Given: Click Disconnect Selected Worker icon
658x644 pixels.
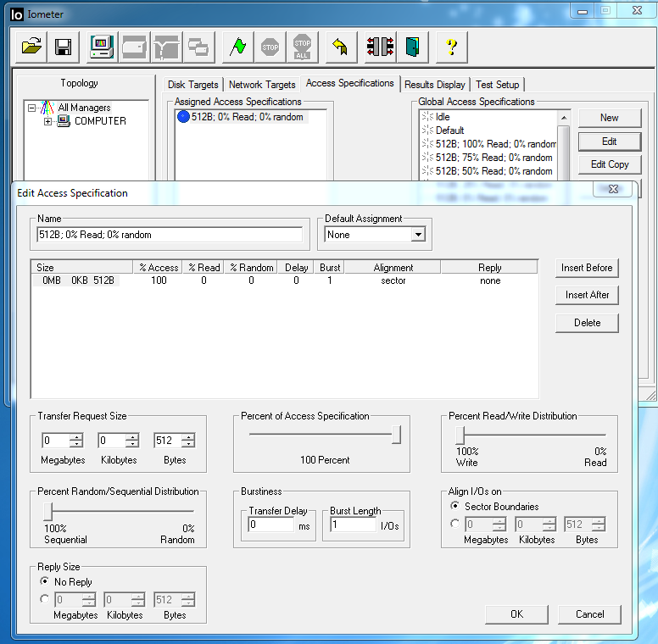Looking at the screenshot, I should [380, 47].
